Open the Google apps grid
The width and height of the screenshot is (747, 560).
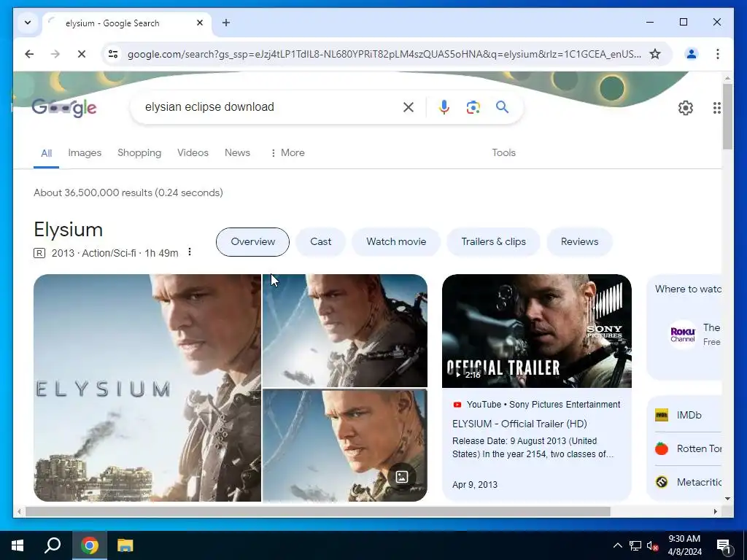point(716,108)
